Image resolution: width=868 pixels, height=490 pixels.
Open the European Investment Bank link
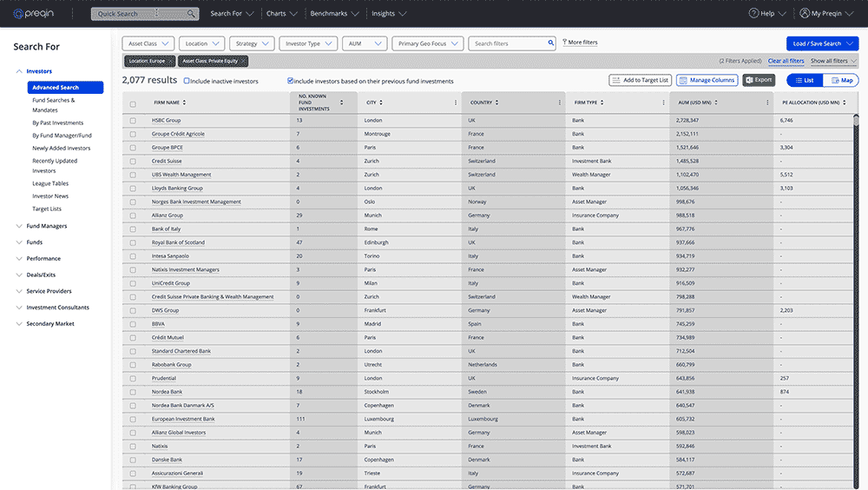[x=183, y=419]
